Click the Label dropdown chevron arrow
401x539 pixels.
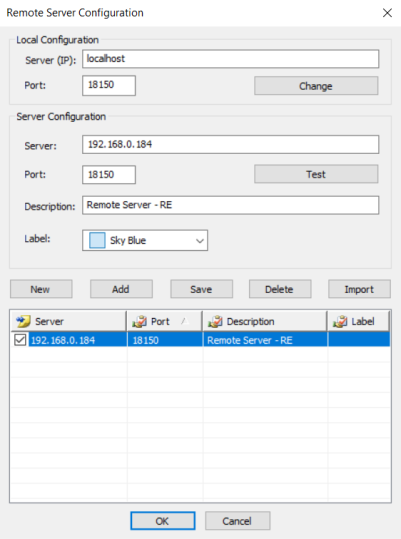click(x=200, y=241)
